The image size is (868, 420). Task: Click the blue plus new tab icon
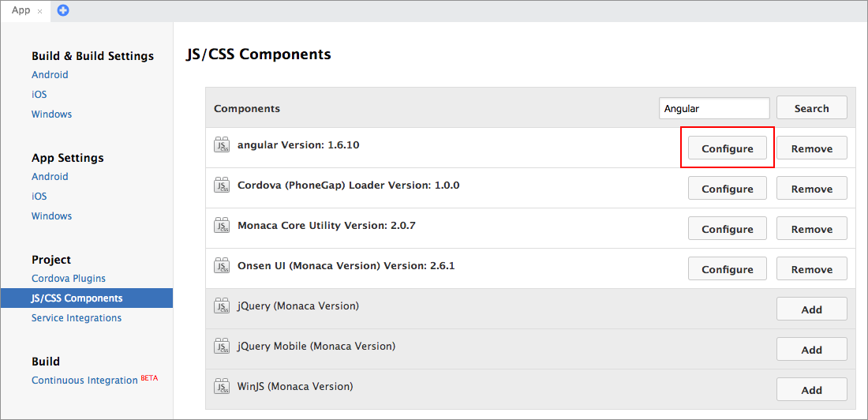pos(63,10)
